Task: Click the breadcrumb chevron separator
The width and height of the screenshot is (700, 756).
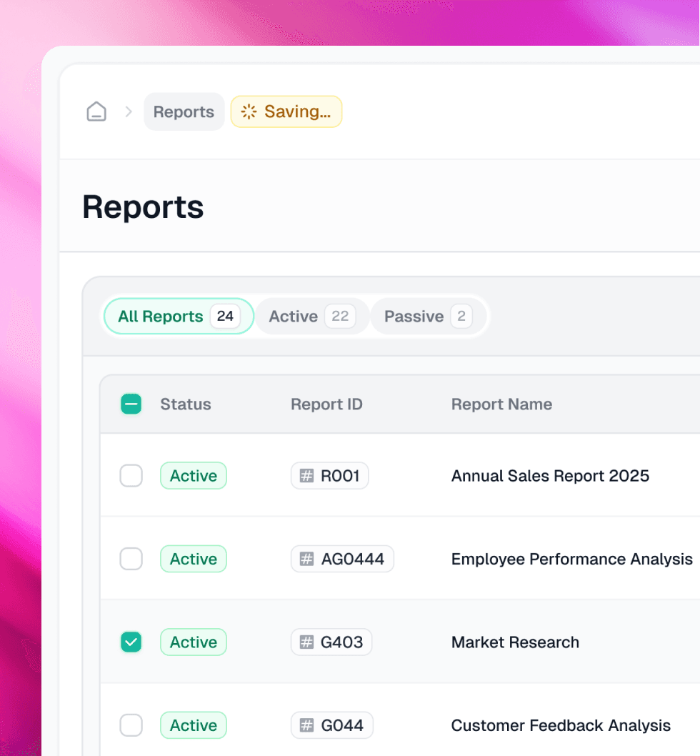Action: (x=129, y=112)
